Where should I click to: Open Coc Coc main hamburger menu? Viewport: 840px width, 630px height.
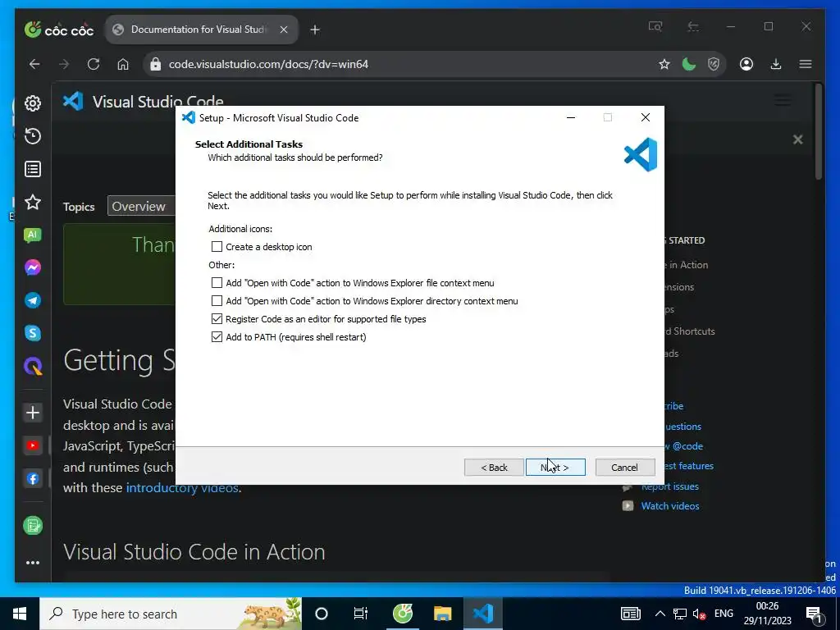click(x=806, y=64)
